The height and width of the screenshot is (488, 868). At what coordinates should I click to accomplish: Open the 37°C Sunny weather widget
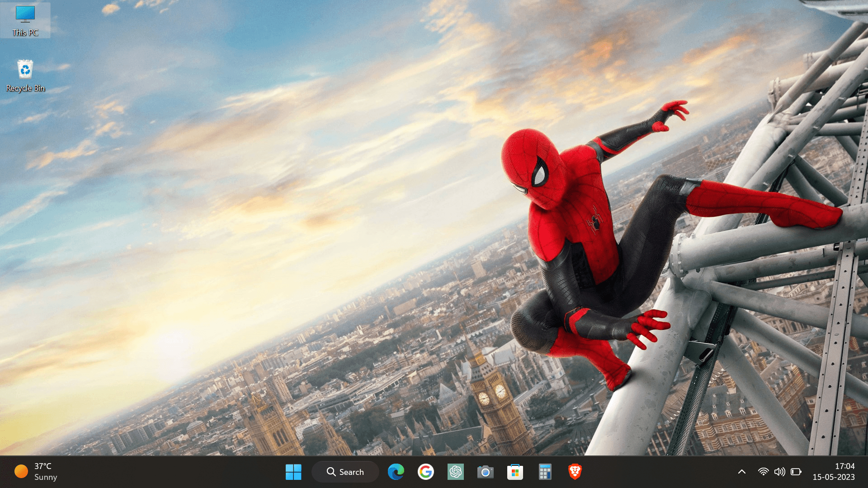45,472
